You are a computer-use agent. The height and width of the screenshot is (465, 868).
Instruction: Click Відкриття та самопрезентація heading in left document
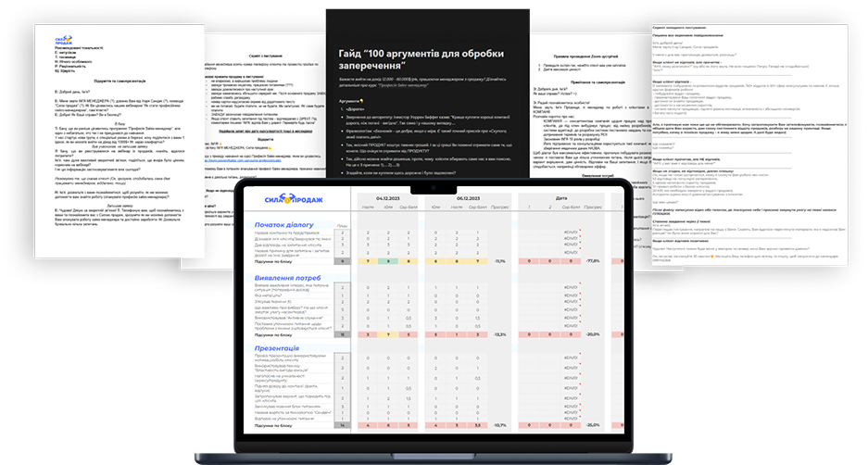tap(120, 81)
